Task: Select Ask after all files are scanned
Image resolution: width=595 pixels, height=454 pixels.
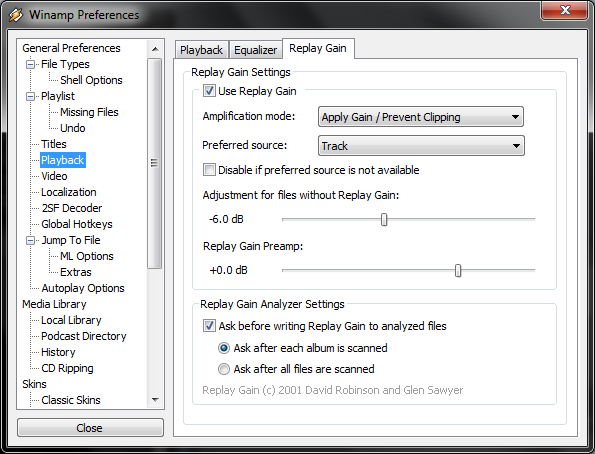Action: (224, 369)
